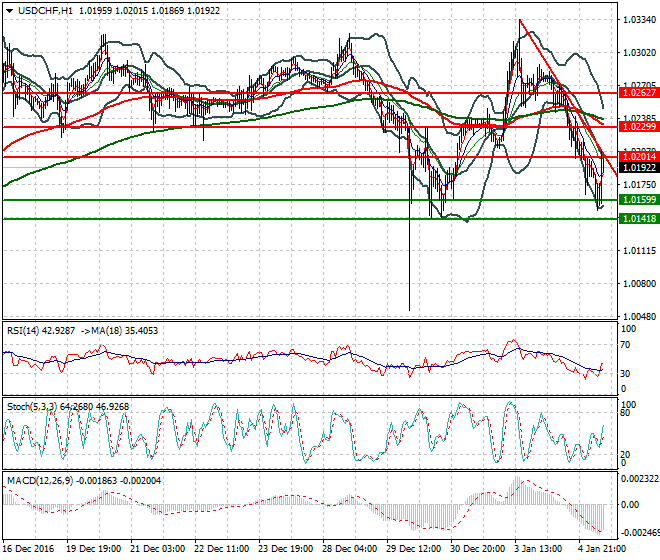
Task: Select the 4 Jan 21:00 time label
Action: pos(603,549)
